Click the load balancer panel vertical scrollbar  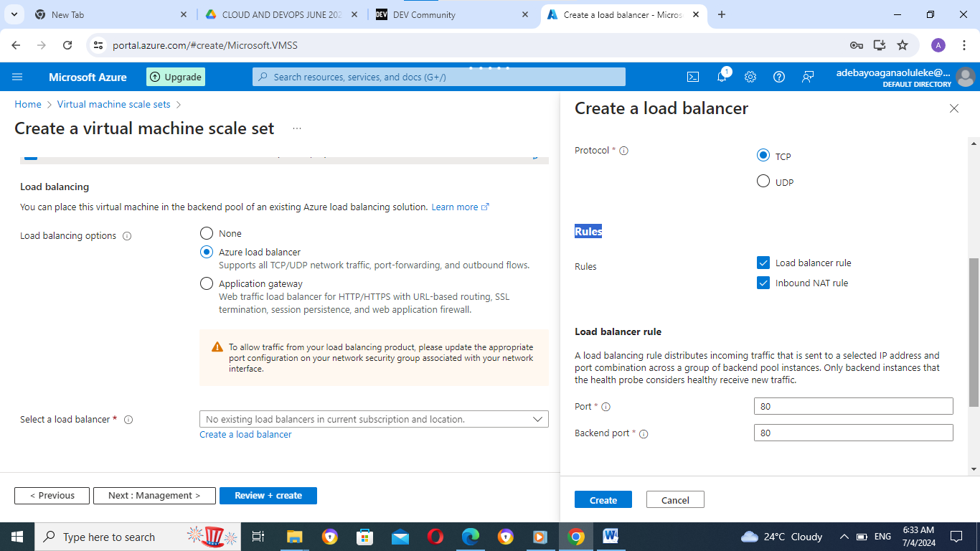tap(974, 332)
